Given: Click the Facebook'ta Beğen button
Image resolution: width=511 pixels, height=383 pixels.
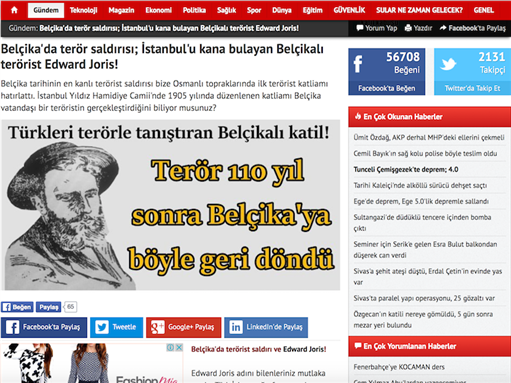Looking at the screenshot, I should click(x=387, y=88).
